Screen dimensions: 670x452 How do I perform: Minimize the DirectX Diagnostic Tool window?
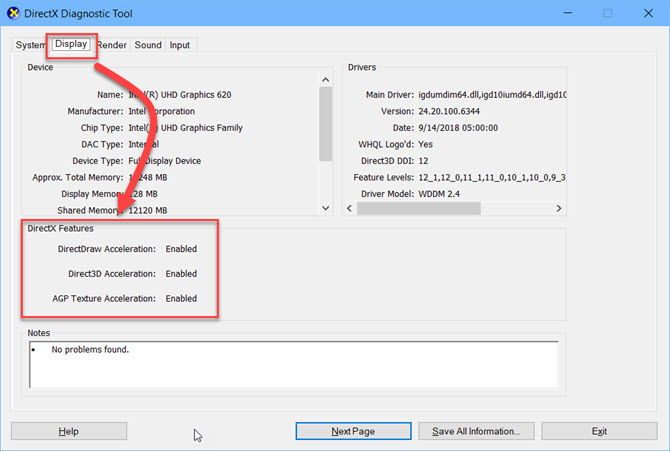(567, 13)
